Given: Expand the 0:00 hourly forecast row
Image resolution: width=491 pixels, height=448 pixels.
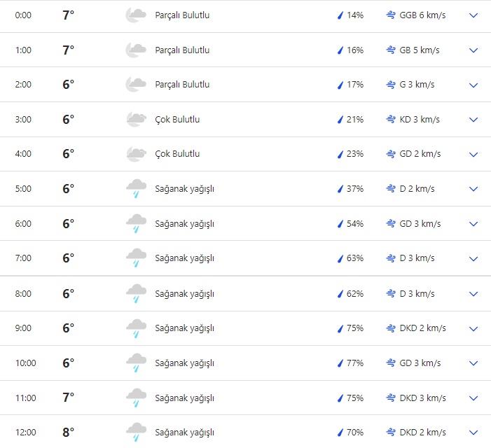Looking at the screenshot, I should (x=473, y=15).
